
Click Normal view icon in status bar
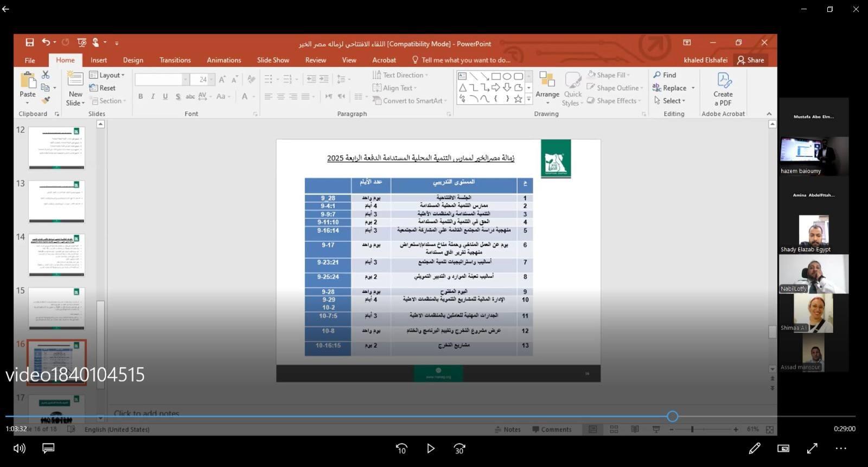(x=593, y=430)
